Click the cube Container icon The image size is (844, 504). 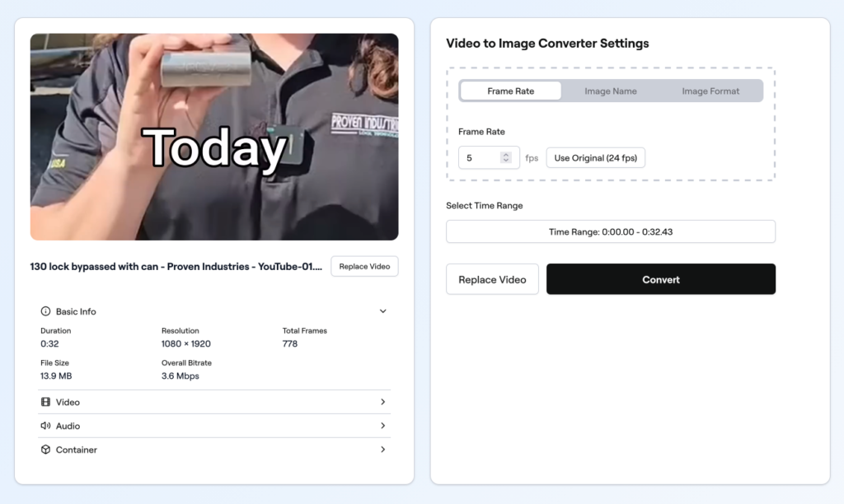point(45,450)
